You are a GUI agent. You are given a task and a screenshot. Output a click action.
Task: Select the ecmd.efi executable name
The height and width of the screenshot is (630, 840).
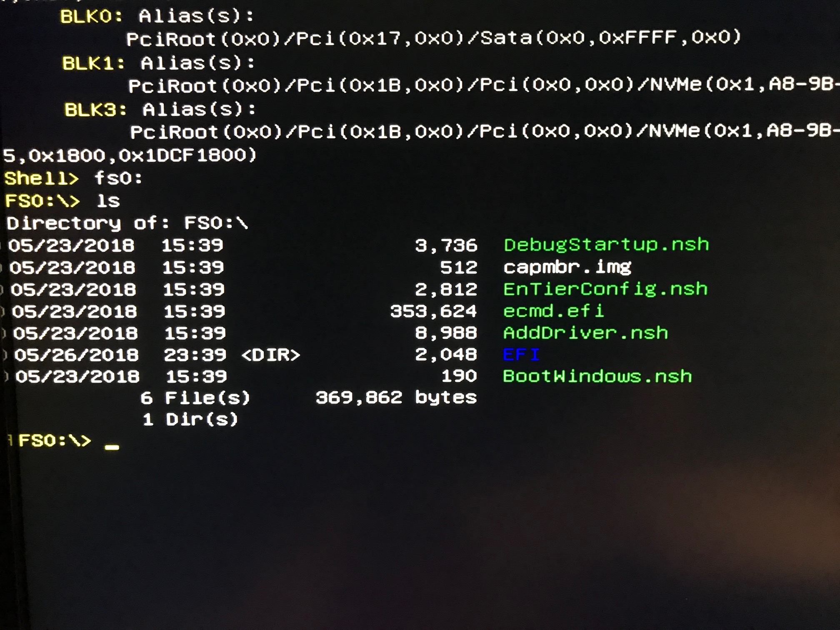click(553, 311)
